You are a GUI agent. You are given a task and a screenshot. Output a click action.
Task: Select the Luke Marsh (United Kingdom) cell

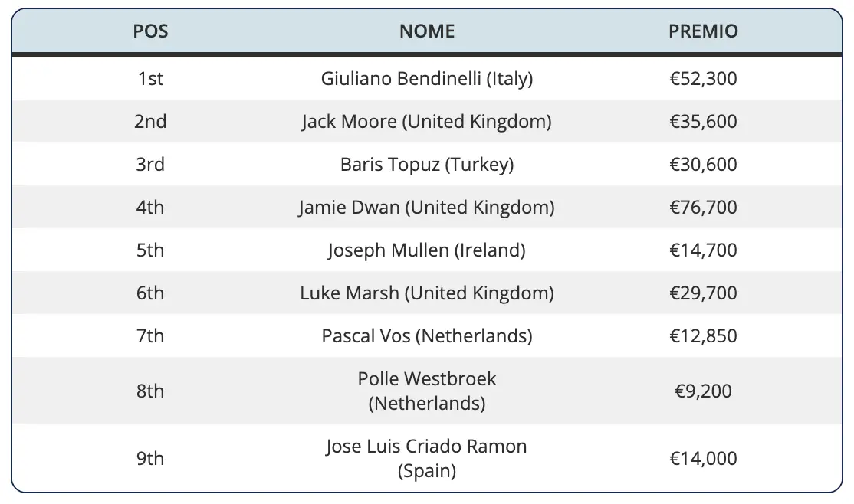pos(427,293)
